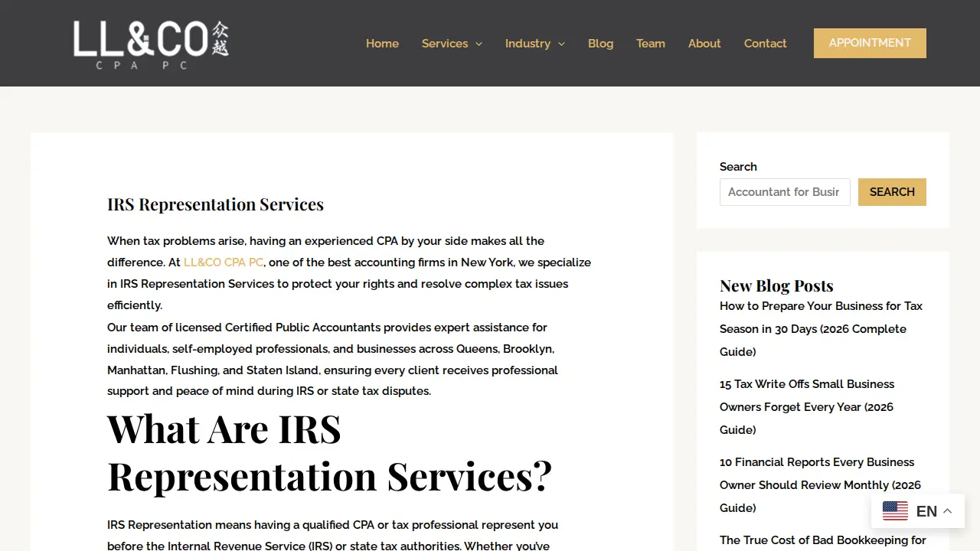Focus the sidebar search input field
The image size is (980, 551).
[785, 192]
